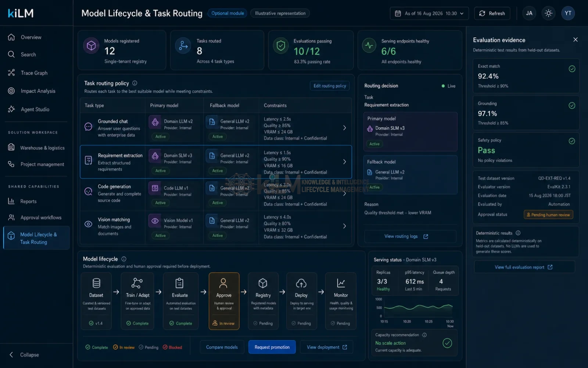Click the Request promotion button
The height and width of the screenshot is (368, 588).
click(x=272, y=347)
